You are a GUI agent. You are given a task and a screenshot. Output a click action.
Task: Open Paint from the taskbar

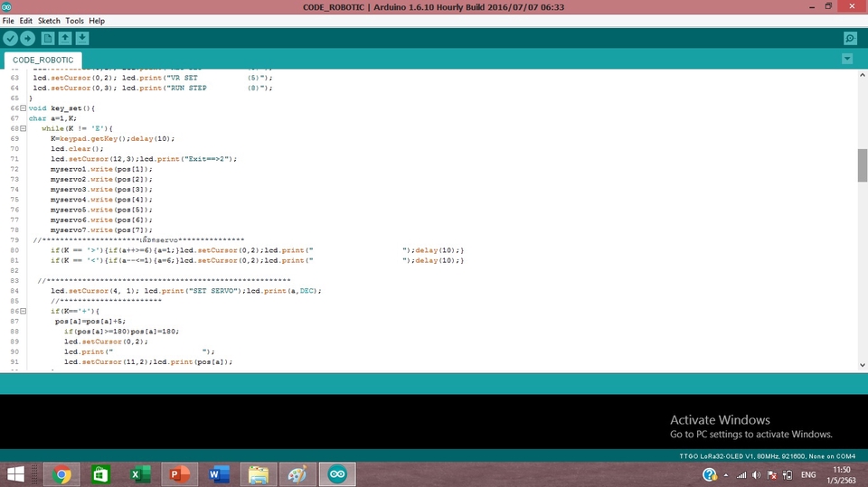point(297,474)
